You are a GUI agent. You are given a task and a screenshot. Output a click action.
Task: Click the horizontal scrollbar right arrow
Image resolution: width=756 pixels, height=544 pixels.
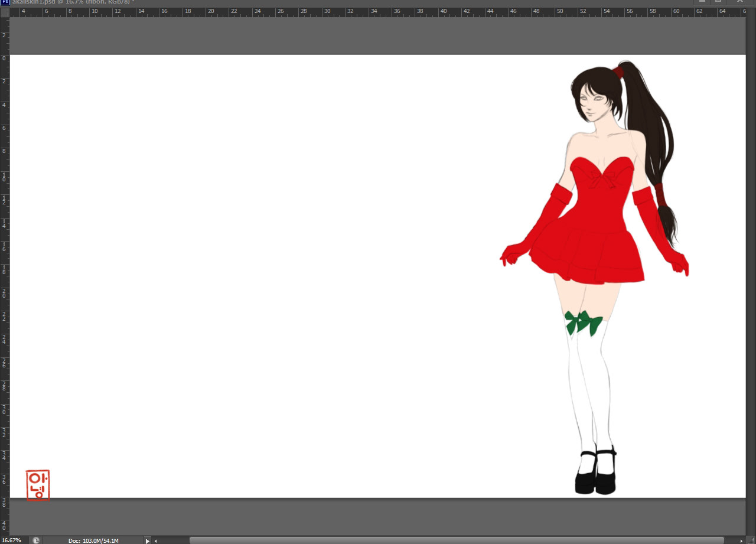click(741, 540)
